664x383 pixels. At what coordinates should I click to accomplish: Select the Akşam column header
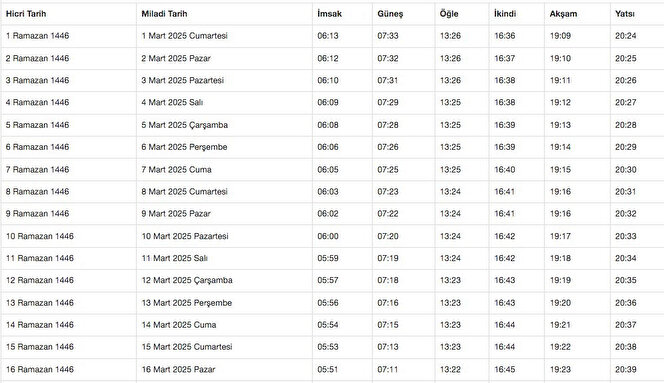click(x=563, y=14)
